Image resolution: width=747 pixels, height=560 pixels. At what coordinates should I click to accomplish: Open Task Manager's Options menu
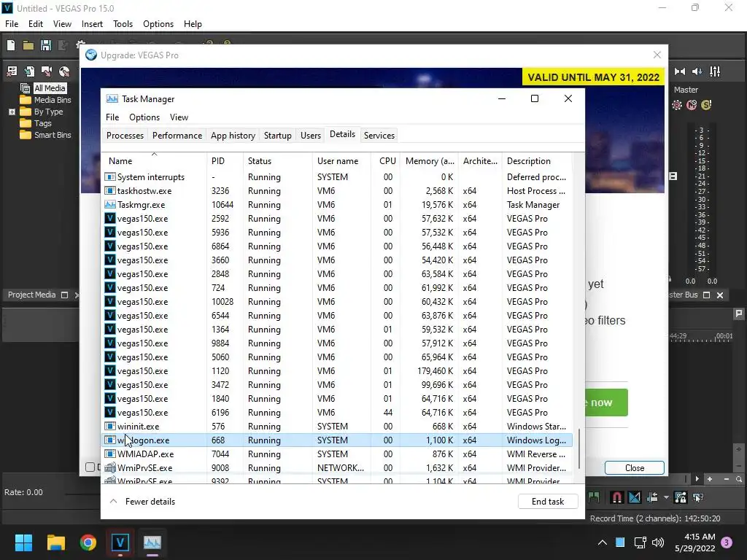[x=144, y=117]
